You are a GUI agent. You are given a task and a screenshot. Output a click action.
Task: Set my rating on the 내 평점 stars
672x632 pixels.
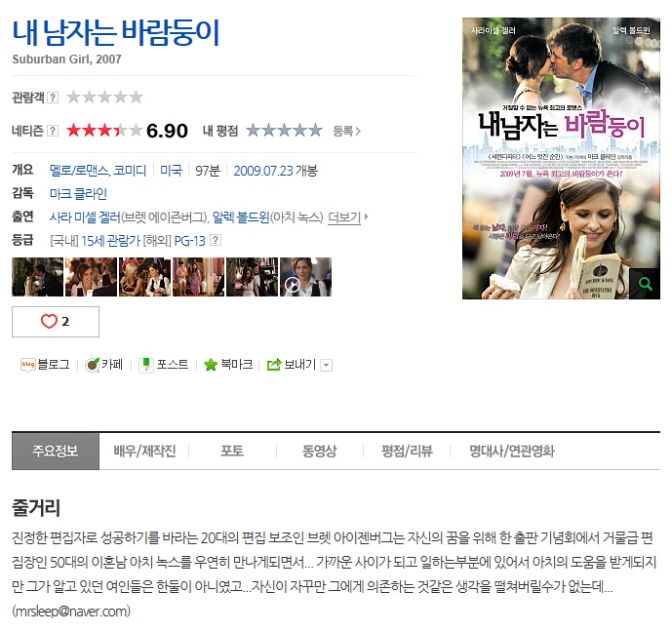(284, 131)
